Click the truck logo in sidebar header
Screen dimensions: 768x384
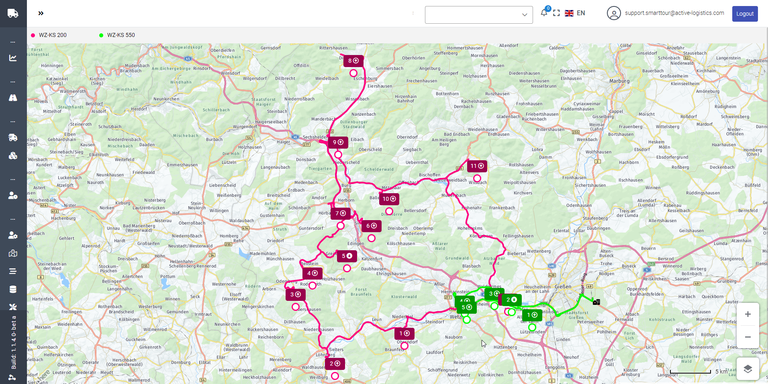coord(13,13)
